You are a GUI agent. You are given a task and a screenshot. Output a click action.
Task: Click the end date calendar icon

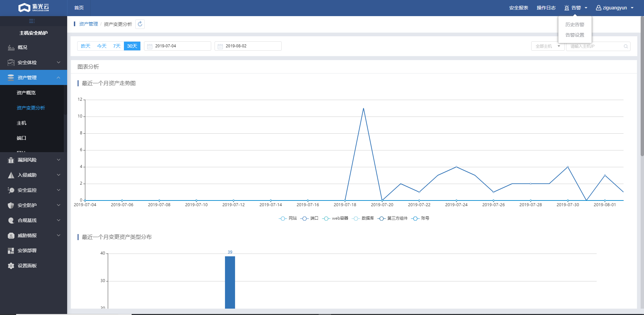coord(220,46)
